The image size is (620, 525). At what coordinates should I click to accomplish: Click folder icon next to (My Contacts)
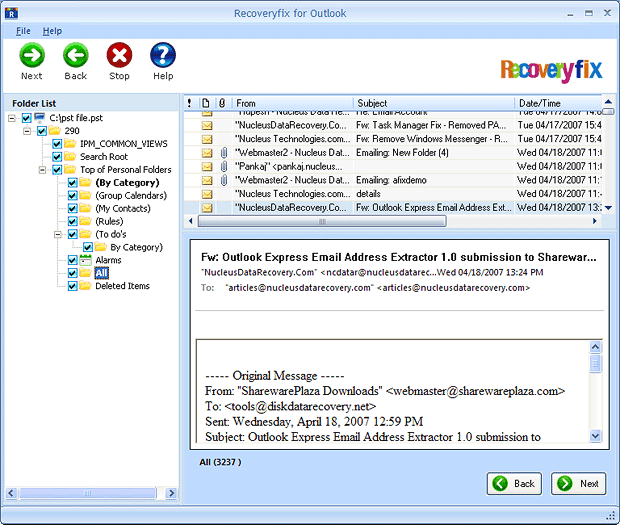pyautogui.click(x=85, y=208)
